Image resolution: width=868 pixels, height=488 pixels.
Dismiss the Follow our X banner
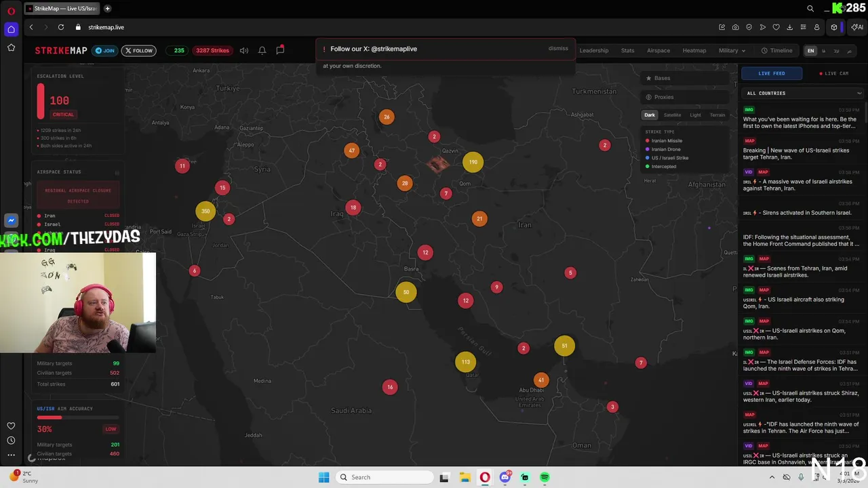(558, 49)
